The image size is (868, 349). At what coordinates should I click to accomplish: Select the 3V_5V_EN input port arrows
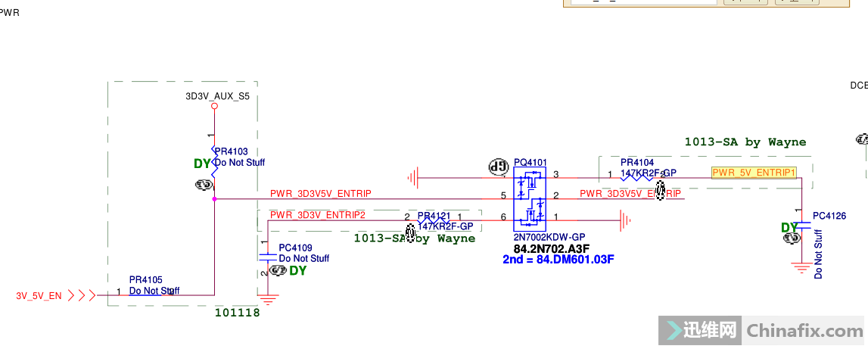(82, 295)
